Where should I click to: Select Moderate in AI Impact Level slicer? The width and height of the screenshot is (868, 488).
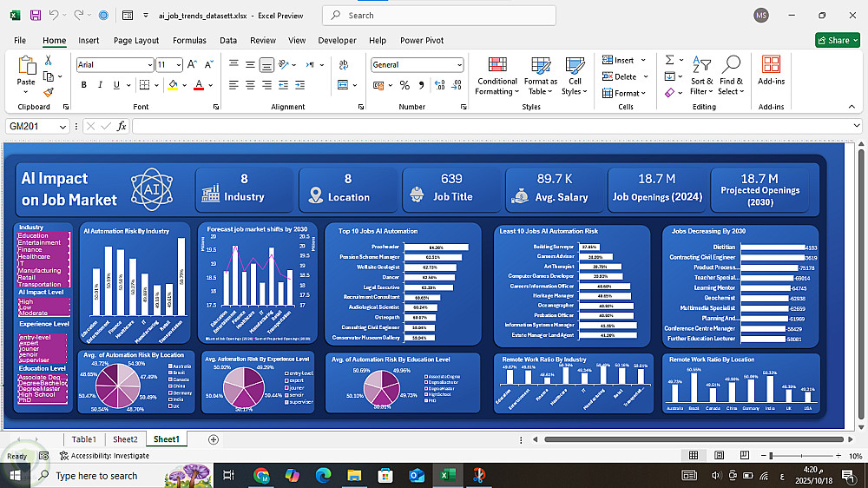pyautogui.click(x=43, y=313)
